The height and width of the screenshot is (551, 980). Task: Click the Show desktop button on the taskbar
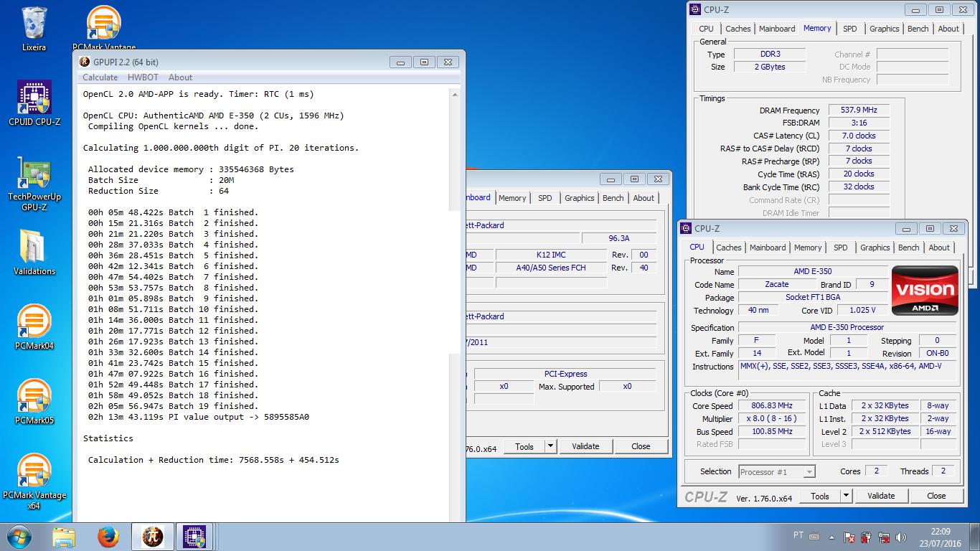pyautogui.click(x=974, y=537)
